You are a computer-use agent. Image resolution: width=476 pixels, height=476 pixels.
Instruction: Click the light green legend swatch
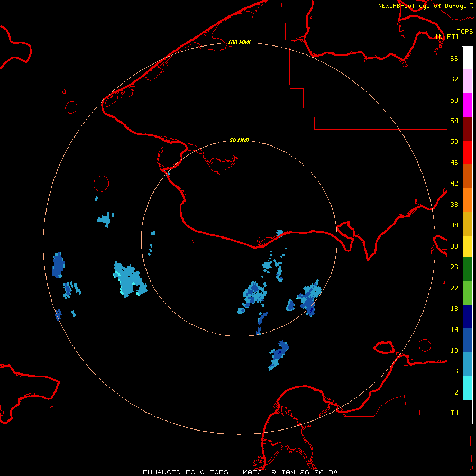467,292
